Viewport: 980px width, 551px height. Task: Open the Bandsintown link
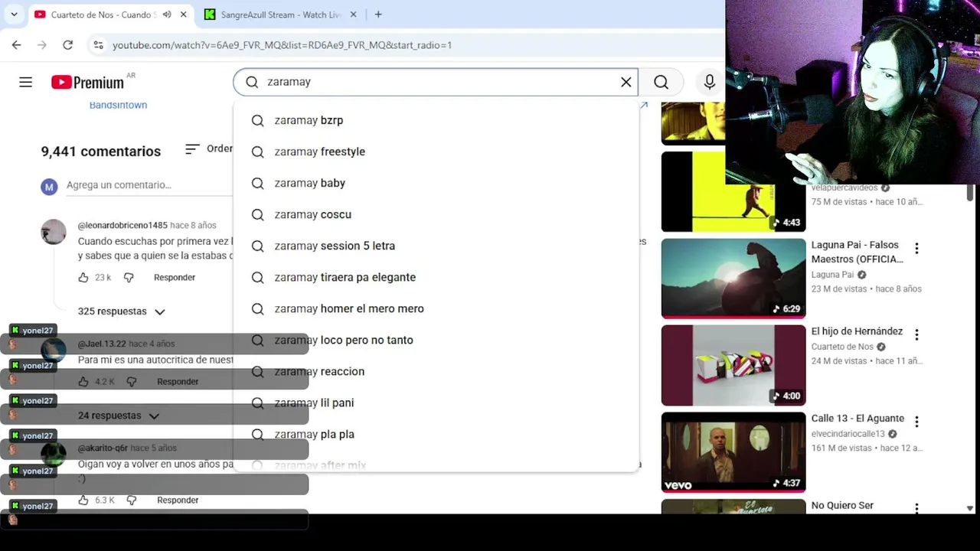[118, 105]
